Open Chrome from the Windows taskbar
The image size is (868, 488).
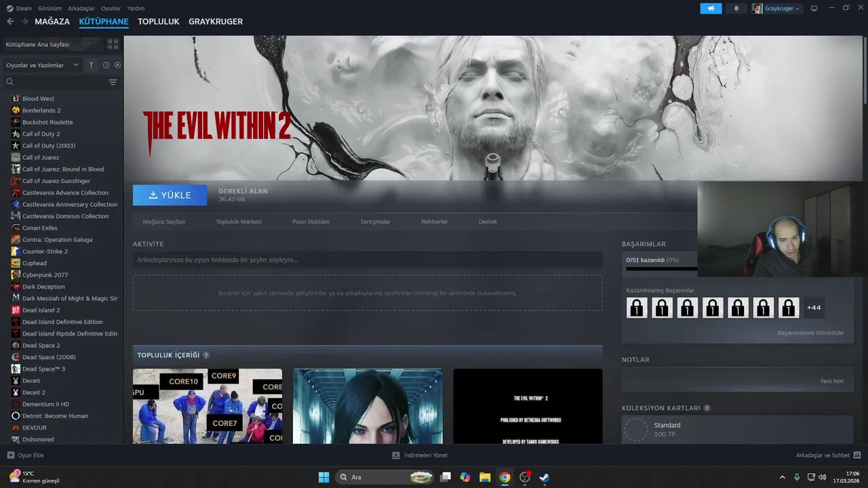click(x=505, y=477)
